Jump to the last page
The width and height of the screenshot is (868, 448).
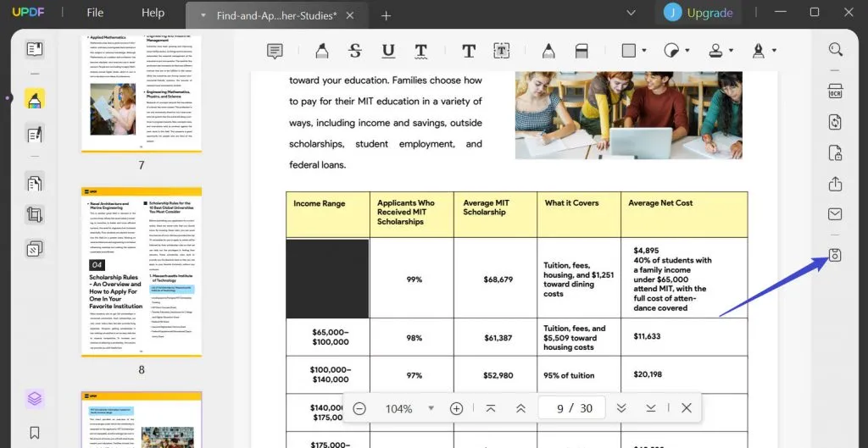pos(651,408)
